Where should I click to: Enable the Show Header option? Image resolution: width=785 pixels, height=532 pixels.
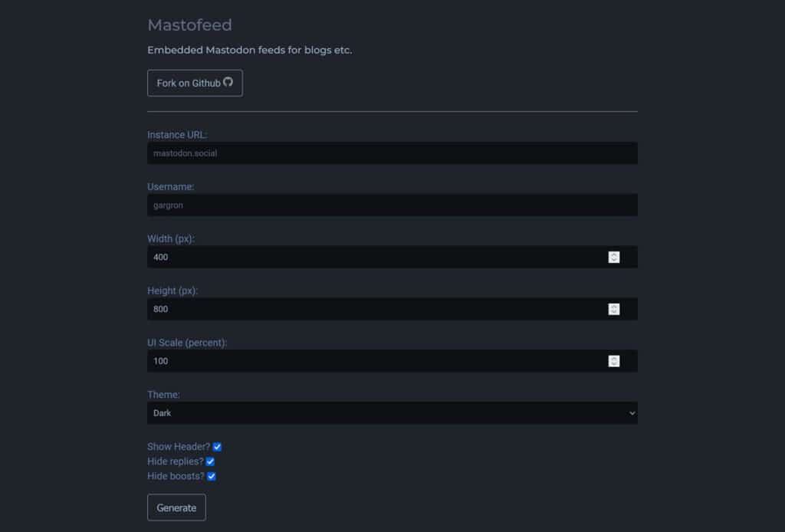tap(217, 446)
